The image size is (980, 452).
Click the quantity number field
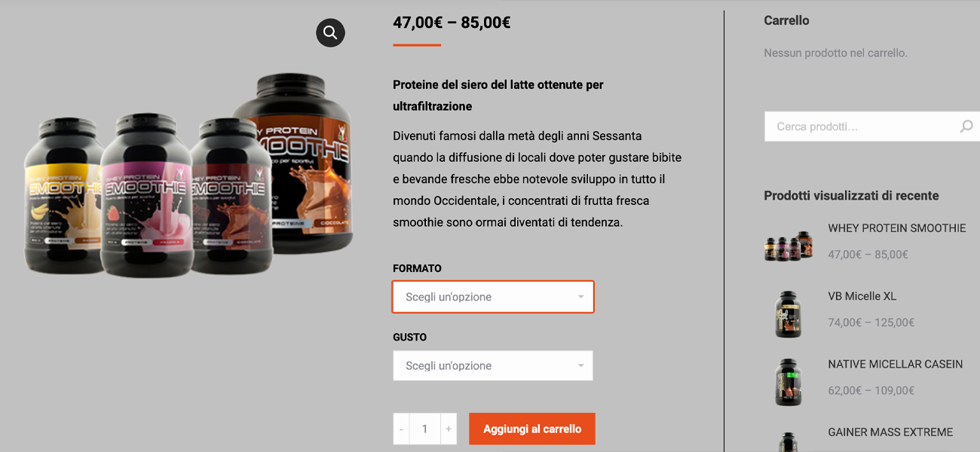click(x=424, y=429)
